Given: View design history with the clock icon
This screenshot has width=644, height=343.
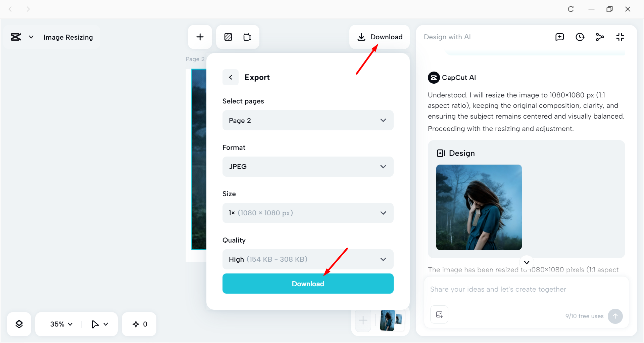Looking at the screenshot, I should click(x=580, y=37).
